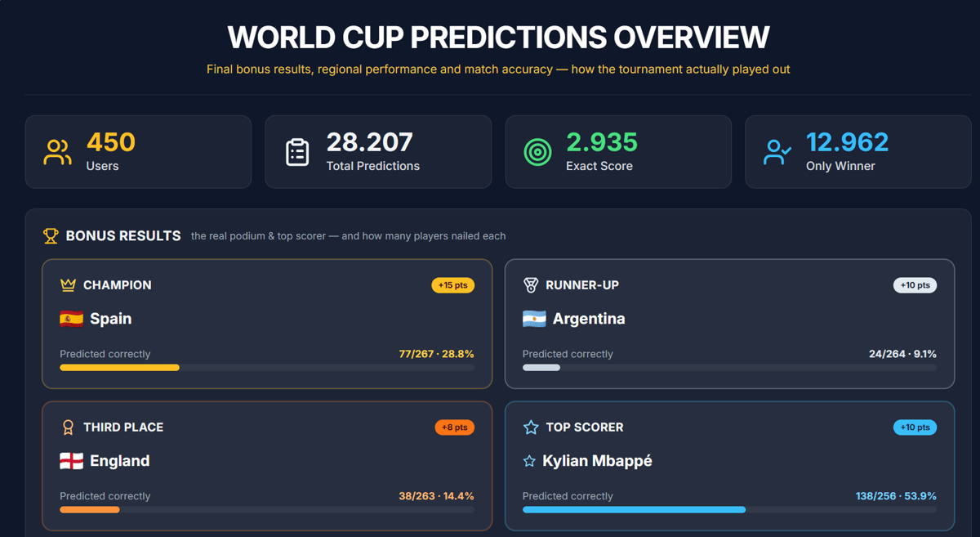Click the award ribbon icon for Third Place
This screenshot has width=980, height=537.
pyautogui.click(x=68, y=427)
